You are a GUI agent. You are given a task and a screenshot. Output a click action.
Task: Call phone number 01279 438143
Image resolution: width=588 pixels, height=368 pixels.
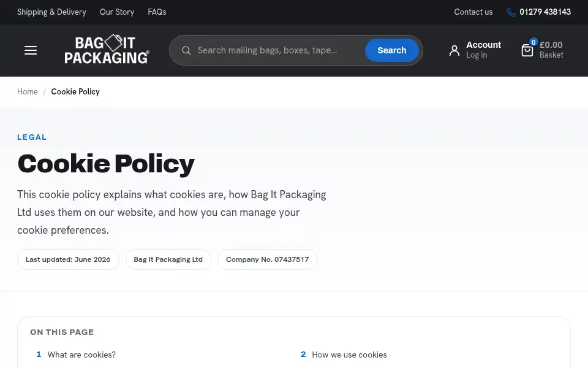[x=545, y=12]
